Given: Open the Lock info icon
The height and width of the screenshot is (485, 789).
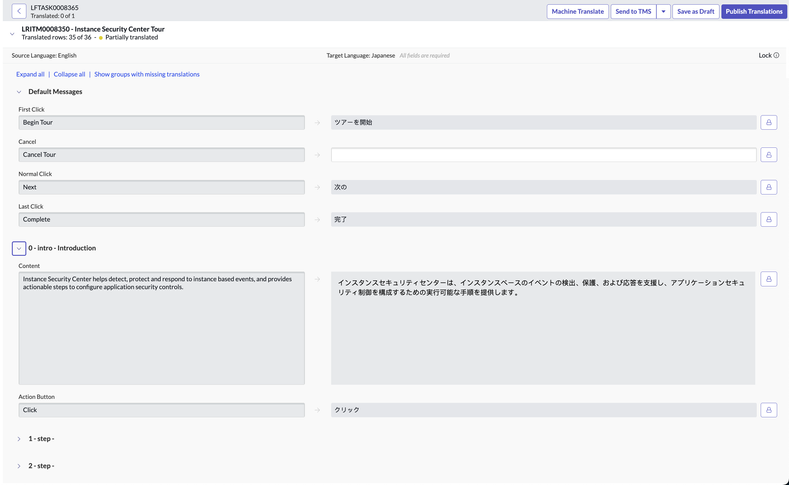Looking at the screenshot, I should point(776,55).
